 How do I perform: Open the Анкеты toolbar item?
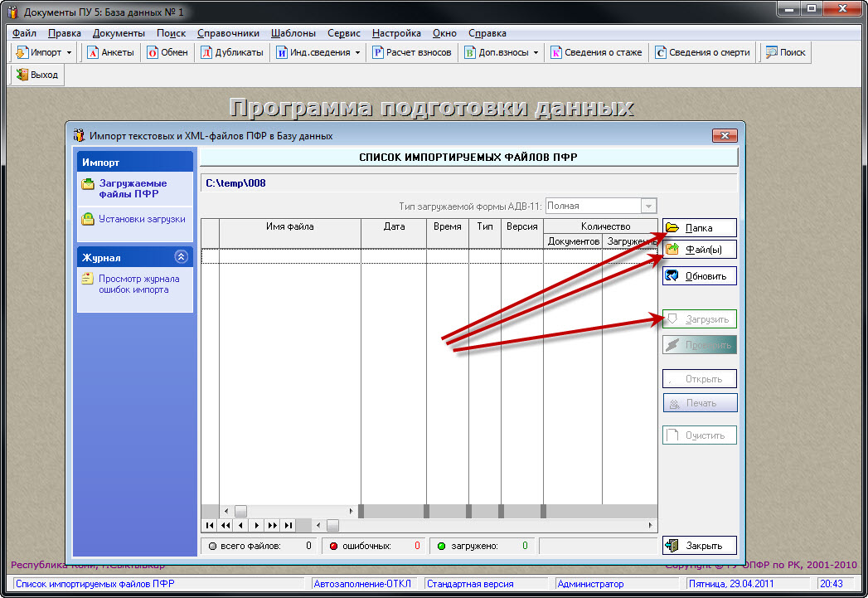click(x=109, y=52)
